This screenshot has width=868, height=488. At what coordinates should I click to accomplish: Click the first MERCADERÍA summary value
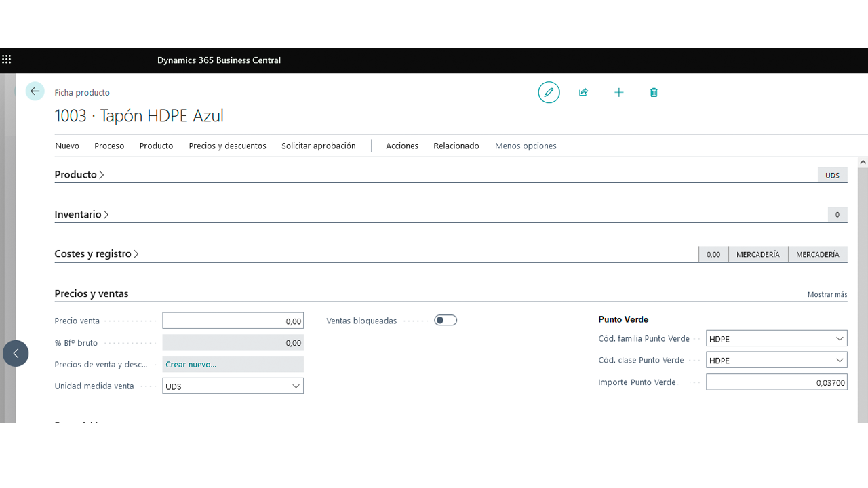(x=758, y=254)
